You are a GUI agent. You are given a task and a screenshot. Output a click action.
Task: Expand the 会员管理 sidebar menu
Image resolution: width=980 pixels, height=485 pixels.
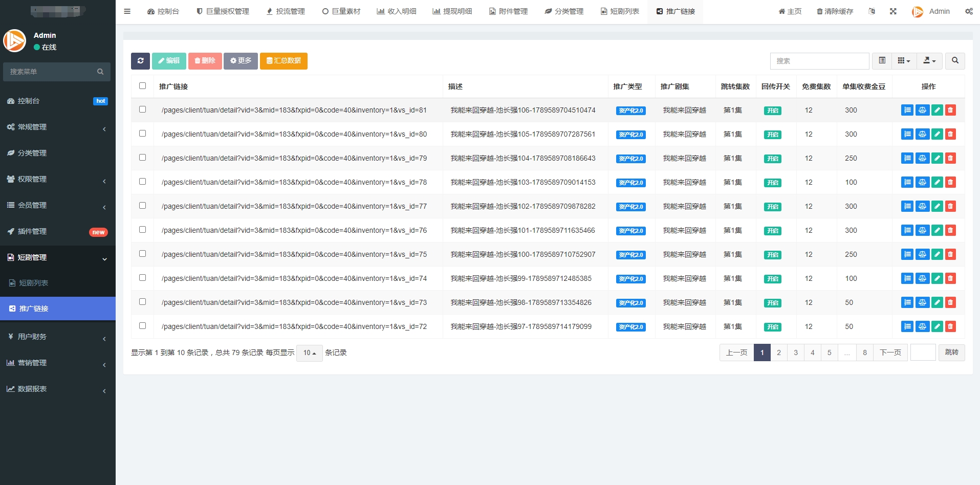tap(58, 205)
